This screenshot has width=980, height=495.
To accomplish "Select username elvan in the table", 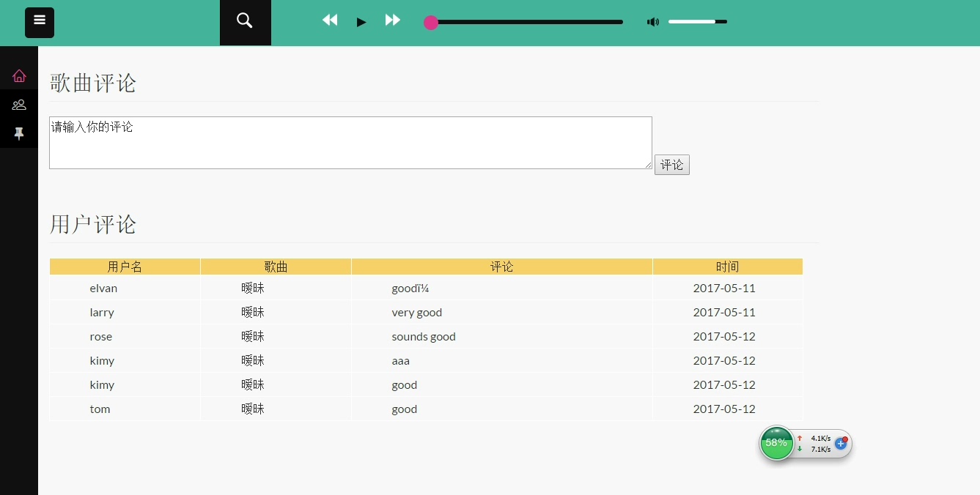I will point(103,289).
